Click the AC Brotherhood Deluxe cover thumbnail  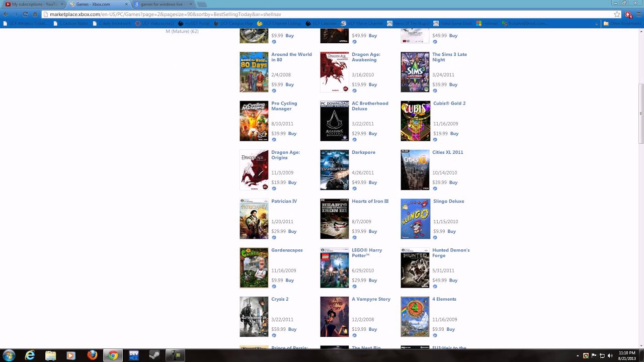point(335,121)
